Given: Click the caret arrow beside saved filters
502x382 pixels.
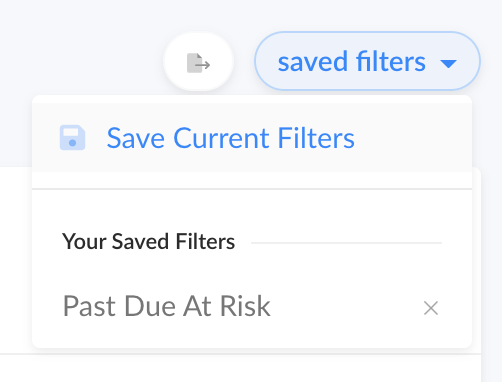Looking at the screenshot, I should (x=448, y=63).
